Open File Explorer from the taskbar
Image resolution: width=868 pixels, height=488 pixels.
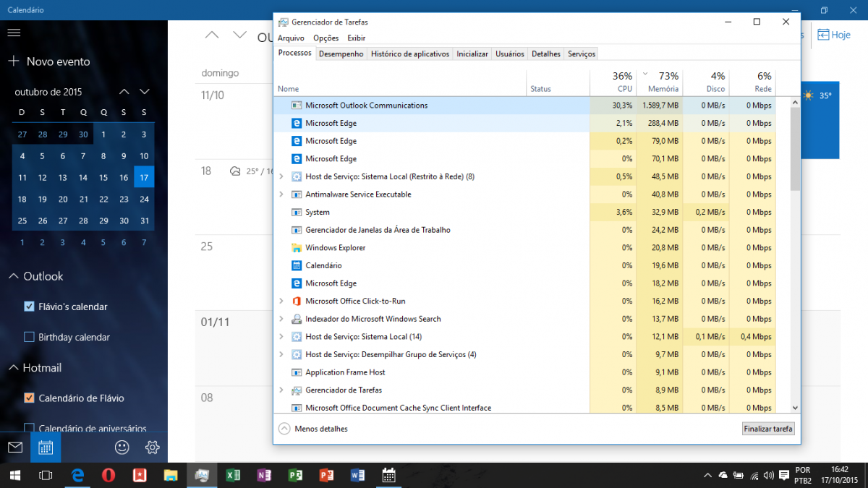tap(171, 475)
